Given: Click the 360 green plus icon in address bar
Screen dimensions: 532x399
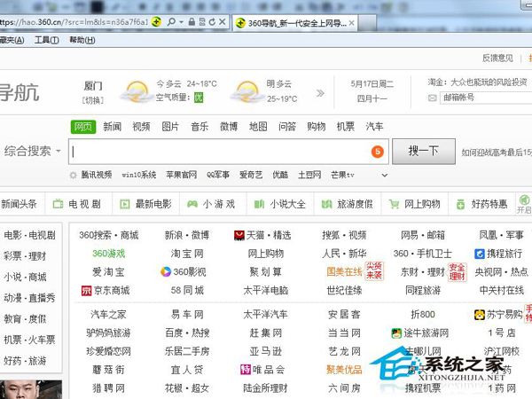Looking at the screenshot, I should [156, 22].
